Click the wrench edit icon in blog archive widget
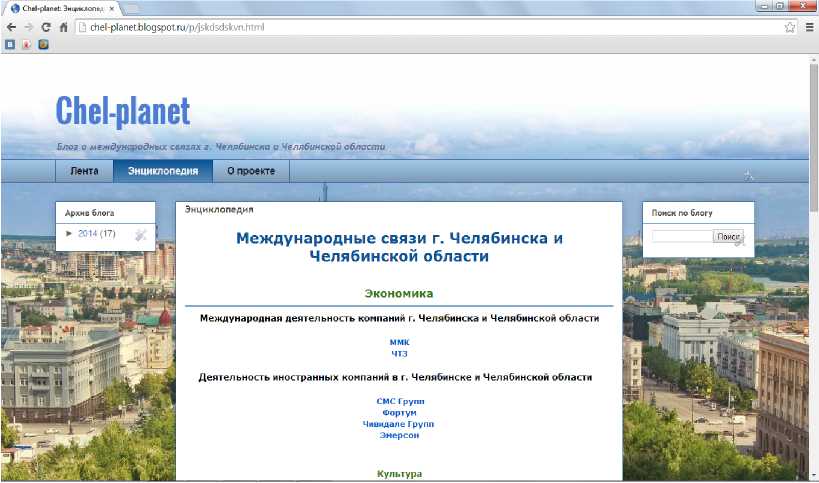Screen dimensions: 819x483 pyautogui.click(x=141, y=235)
